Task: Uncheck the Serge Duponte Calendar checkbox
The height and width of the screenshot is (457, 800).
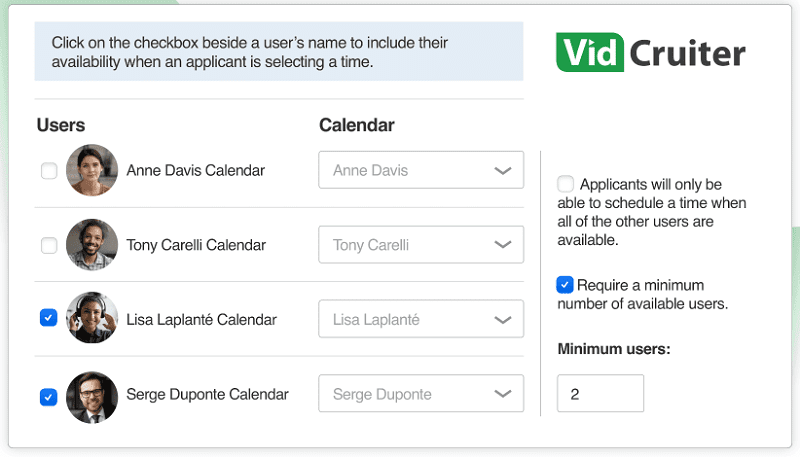Action: pyautogui.click(x=48, y=397)
